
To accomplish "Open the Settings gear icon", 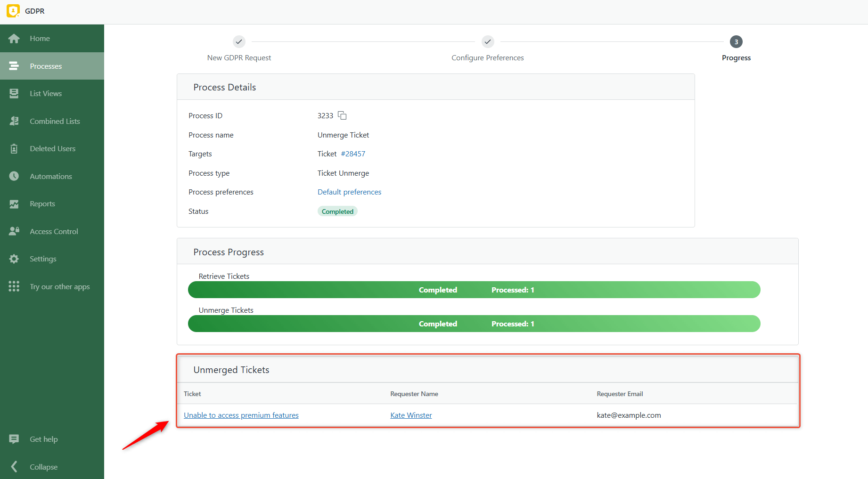I will point(14,259).
